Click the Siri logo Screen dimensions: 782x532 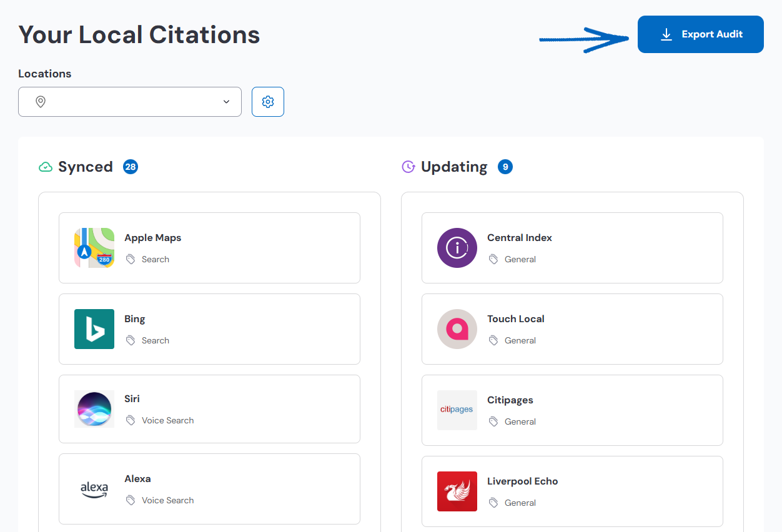click(94, 409)
